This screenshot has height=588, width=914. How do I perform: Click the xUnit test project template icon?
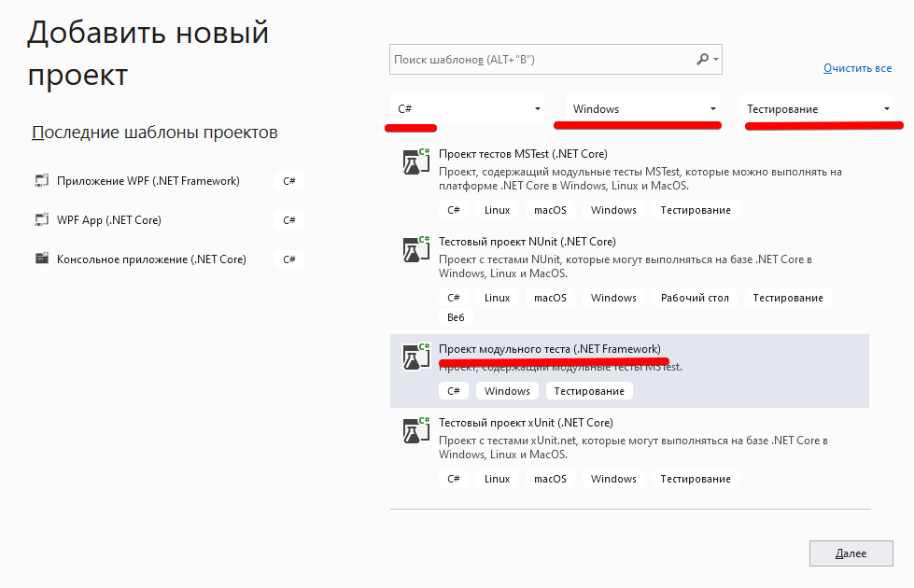tap(414, 431)
